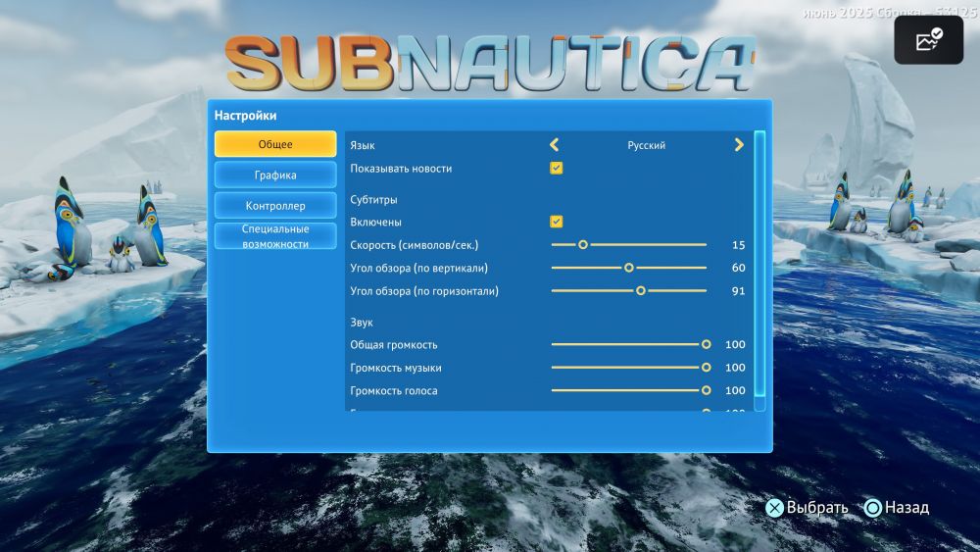980x552 pixels.
Task: Open the Общее settings tab
Action: [x=275, y=144]
